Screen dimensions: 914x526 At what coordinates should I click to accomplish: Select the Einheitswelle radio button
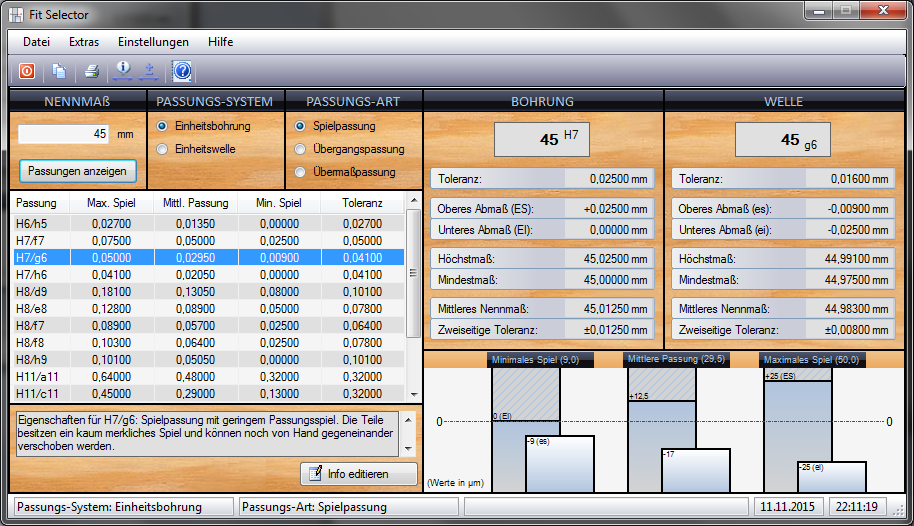[x=163, y=149]
